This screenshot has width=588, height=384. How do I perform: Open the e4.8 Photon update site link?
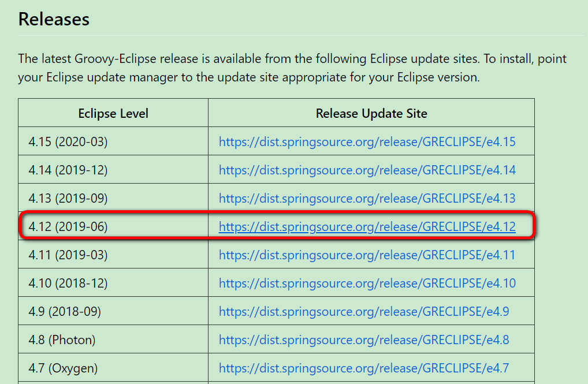point(364,340)
